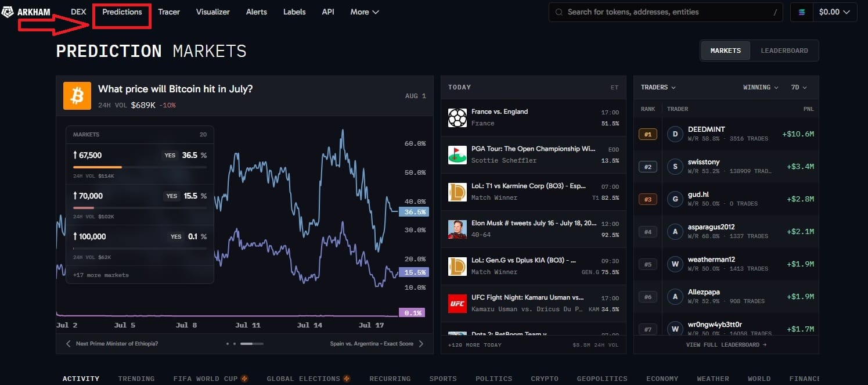
Task: Go to next market: Spain vs. Argentina Exact Score
Action: [377, 344]
